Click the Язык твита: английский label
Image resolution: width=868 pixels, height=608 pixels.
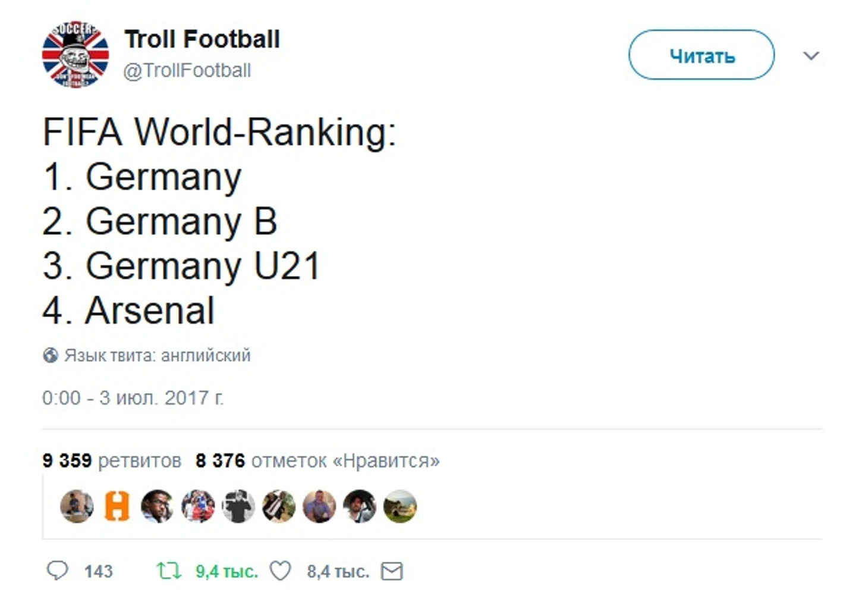click(158, 355)
